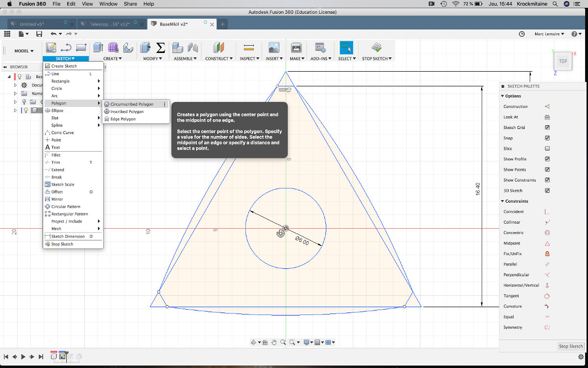Open the INSPECT dropdown menu
The width and height of the screenshot is (588, 368).
[249, 58]
